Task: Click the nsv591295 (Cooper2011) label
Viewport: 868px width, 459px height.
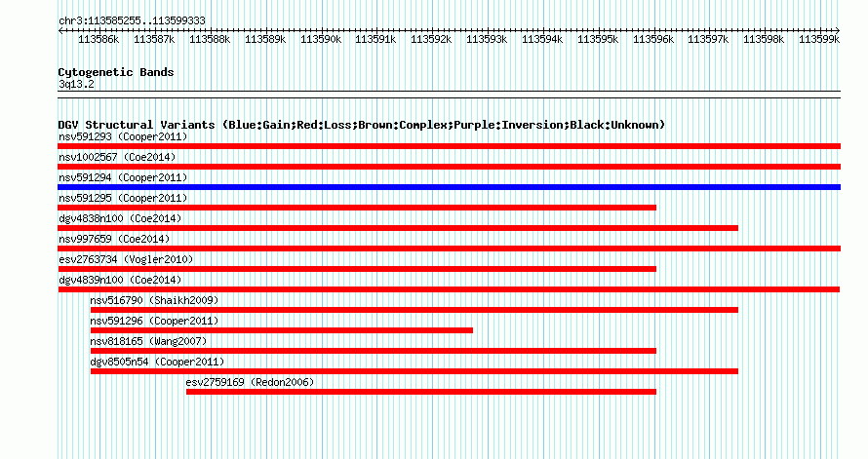Action: point(123,198)
